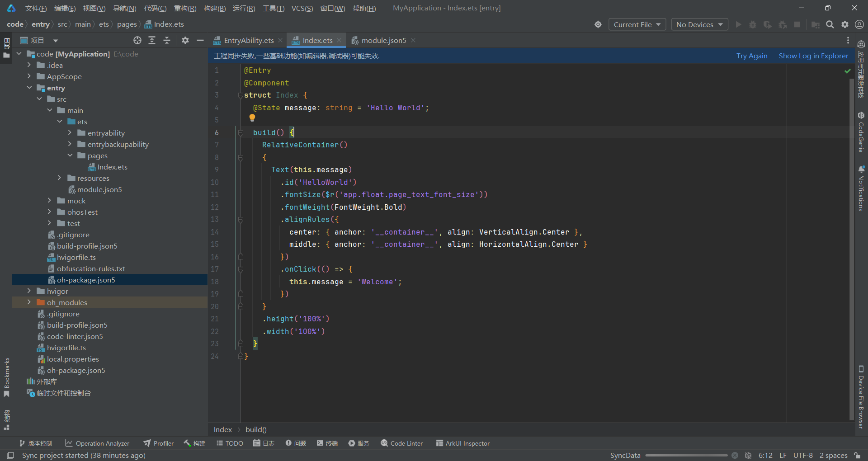The width and height of the screenshot is (868, 461).
Task: Close the Index.ets tab
Action: pos(339,40)
